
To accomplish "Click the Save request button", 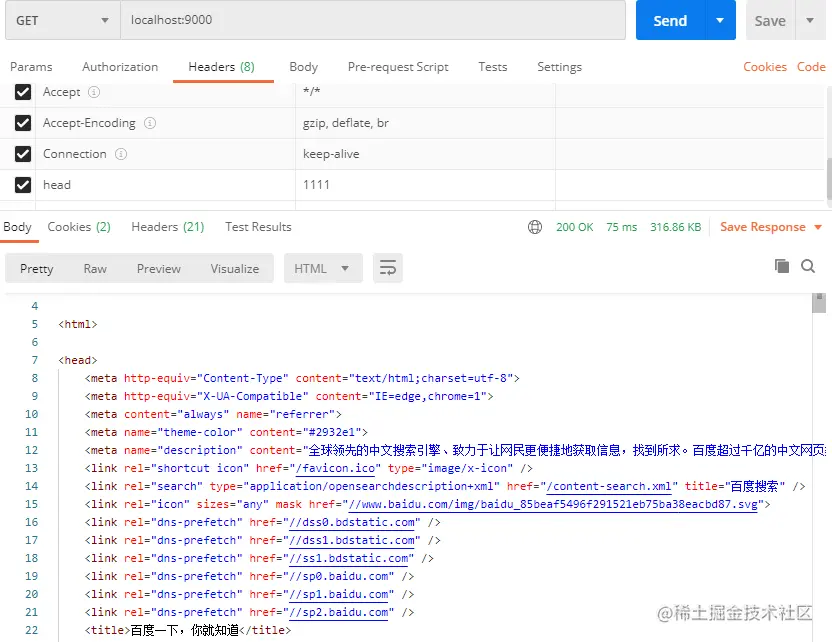I will 770,21.
